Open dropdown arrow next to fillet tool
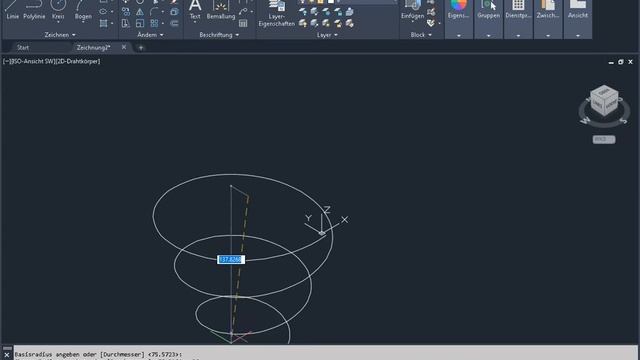Image resolution: width=640 pixels, height=360 pixels. (162, 11)
